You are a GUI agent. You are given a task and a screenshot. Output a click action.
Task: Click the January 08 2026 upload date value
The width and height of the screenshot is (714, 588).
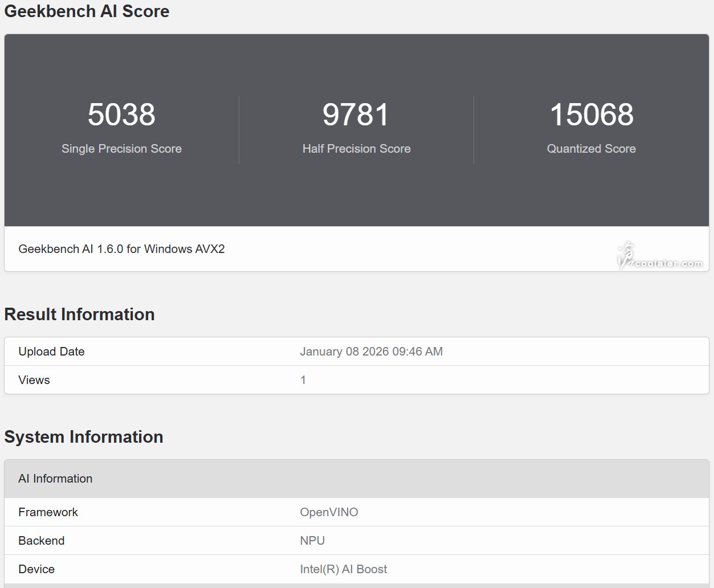click(x=371, y=352)
